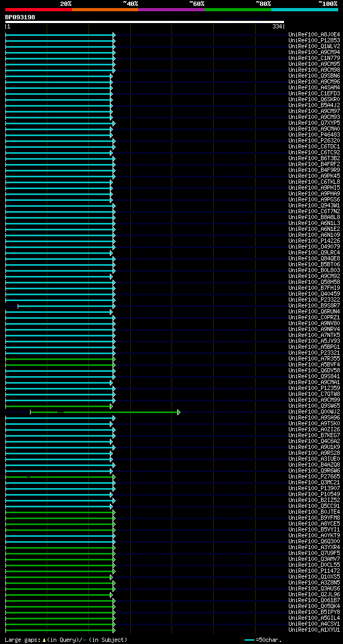Image resolution: width=343 pixels, height=644 pixels.
Task: Select hit label UniRef100_A9PGS6
Action: coord(314,199)
